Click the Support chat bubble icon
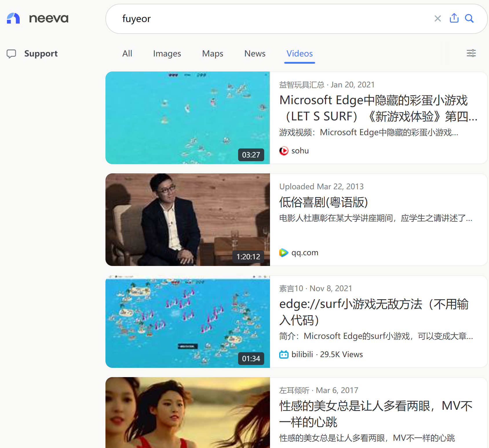Image resolution: width=489 pixels, height=448 pixels. tap(11, 54)
